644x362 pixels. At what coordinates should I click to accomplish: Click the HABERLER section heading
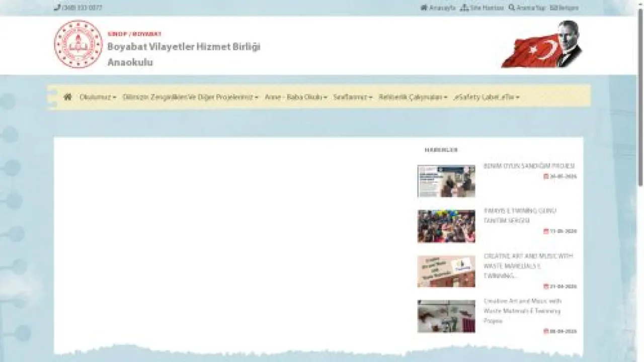point(441,150)
